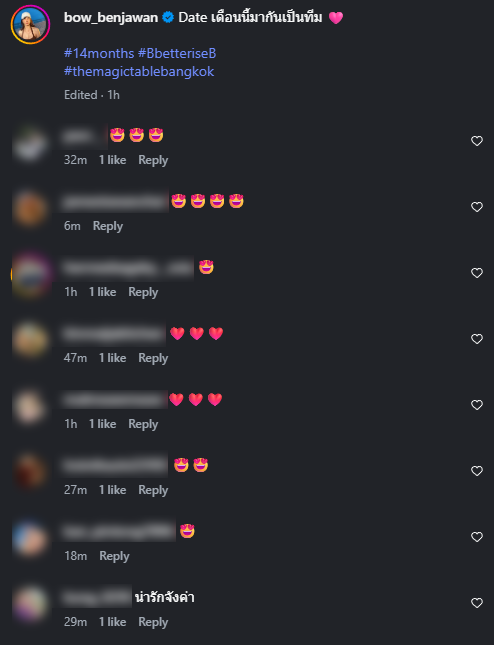Like the comment posted 27m ago
Image resolution: width=494 pixels, height=645 pixels.
coord(477,471)
